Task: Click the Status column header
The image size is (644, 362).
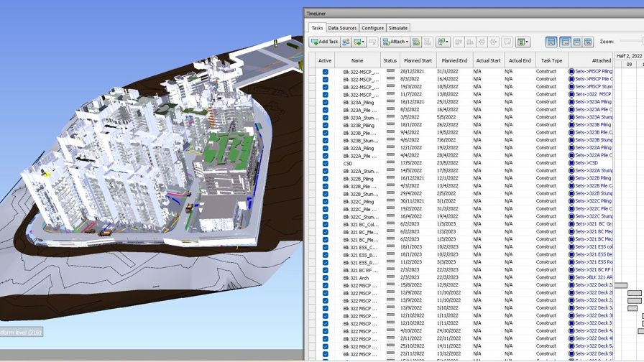Action: (390, 60)
